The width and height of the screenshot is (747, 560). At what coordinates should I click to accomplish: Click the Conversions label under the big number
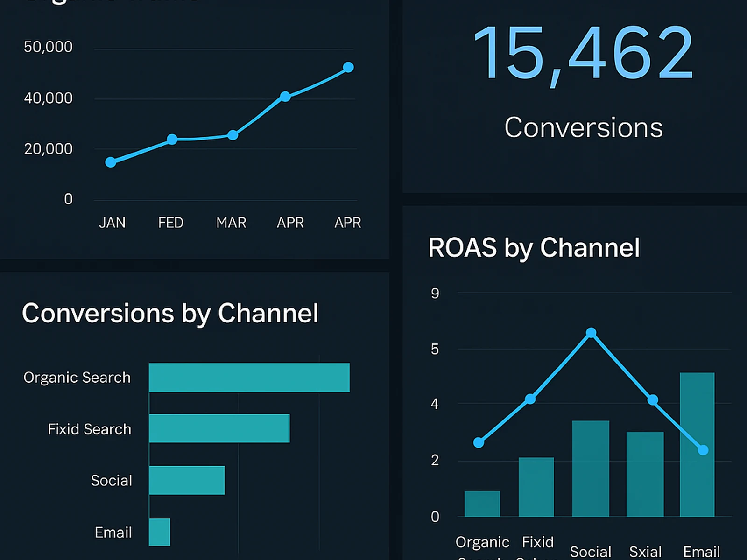(x=584, y=126)
